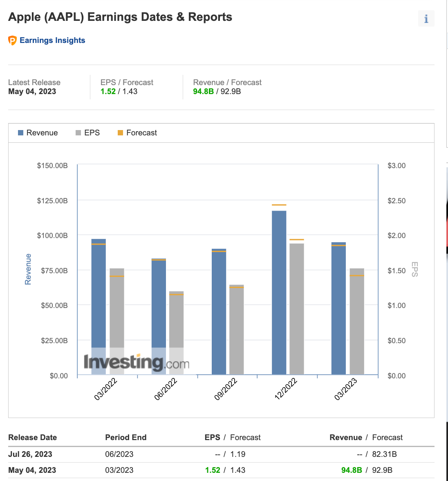Click the 03/2022 x-axis label
Viewport: 448px width, 481px height.
(105, 389)
